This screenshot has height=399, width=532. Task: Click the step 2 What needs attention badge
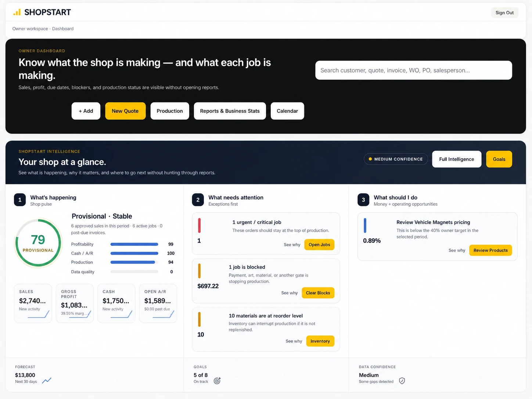click(198, 200)
